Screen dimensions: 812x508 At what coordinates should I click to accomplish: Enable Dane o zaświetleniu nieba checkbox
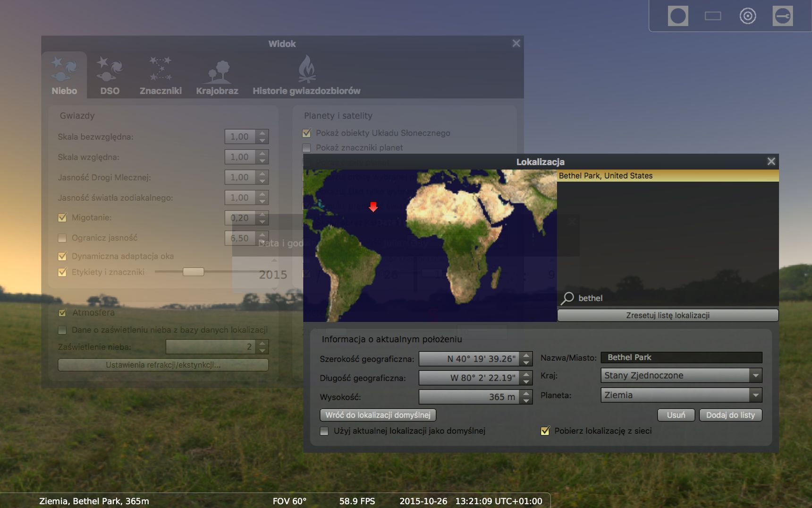click(x=62, y=330)
